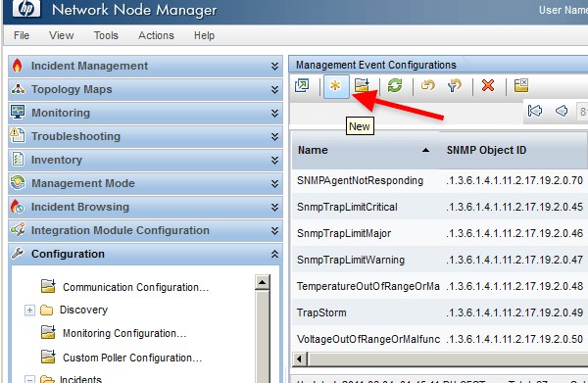Click the restore default settings arrow icon
Viewport: 588px width, 383px height.
click(428, 86)
